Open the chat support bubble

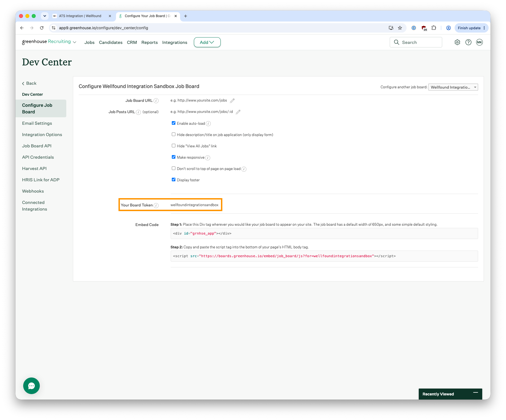[31, 386]
